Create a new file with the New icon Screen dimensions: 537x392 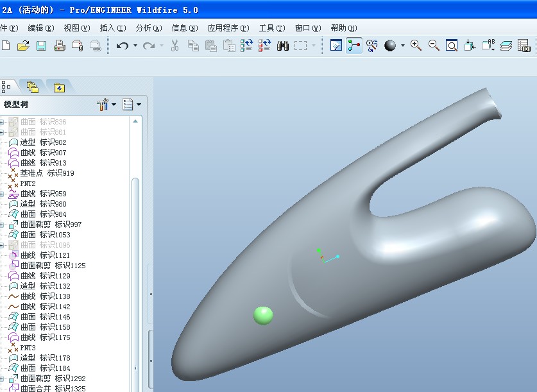(5, 46)
